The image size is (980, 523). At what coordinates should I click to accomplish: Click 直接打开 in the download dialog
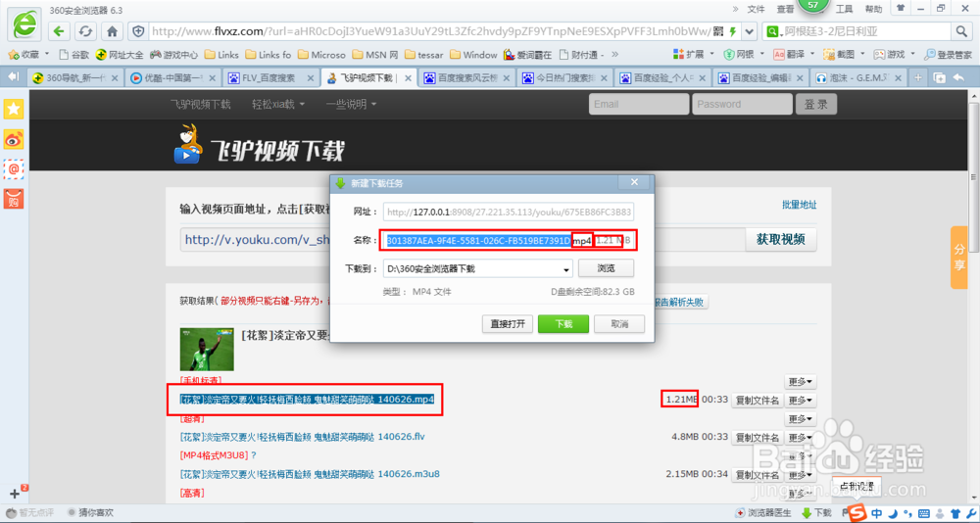(x=508, y=323)
